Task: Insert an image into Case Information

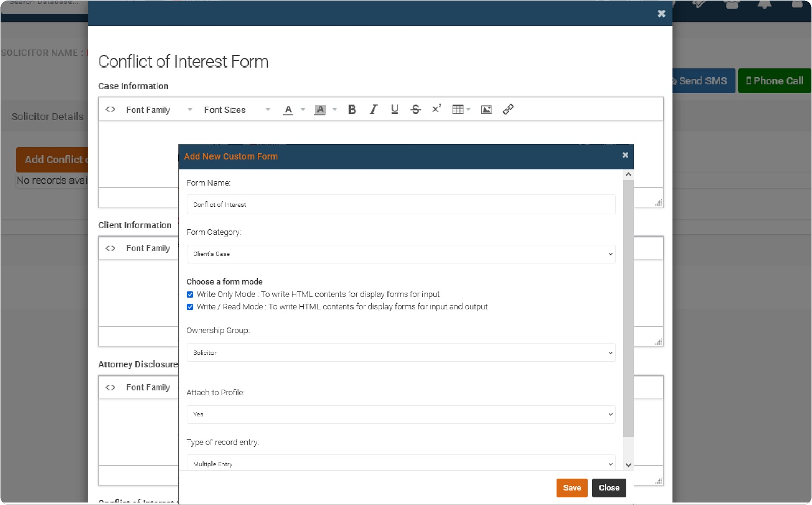Action: [x=486, y=109]
